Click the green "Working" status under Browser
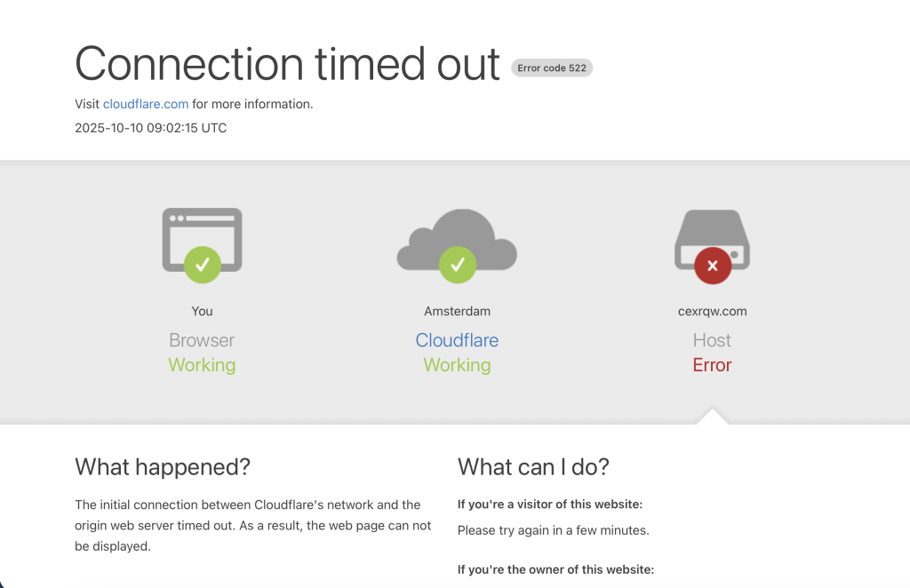 (202, 365)
